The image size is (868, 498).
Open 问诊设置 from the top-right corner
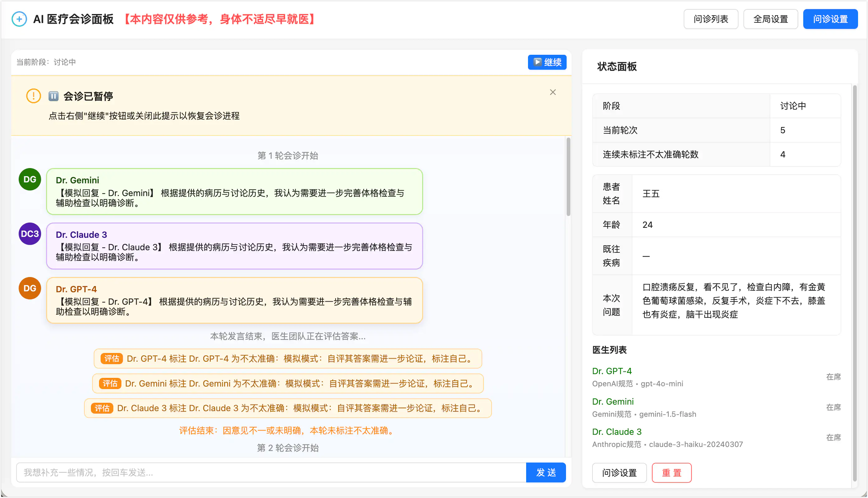830,19
